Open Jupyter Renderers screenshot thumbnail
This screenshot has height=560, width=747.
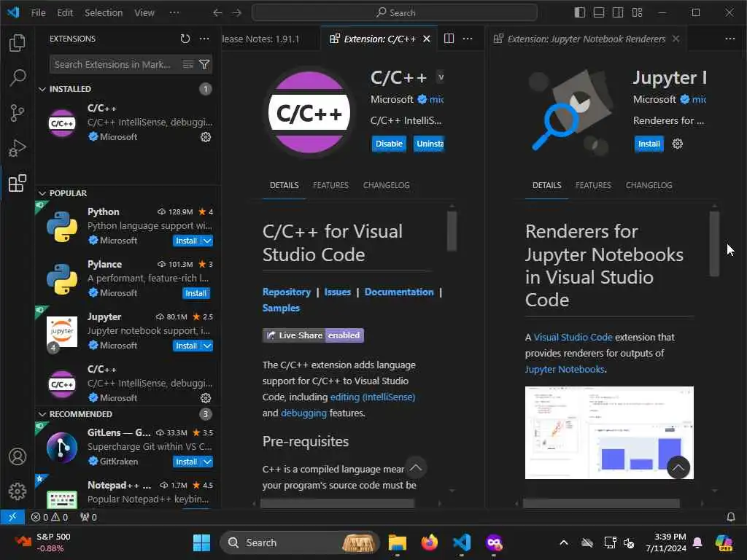tap(609, 432)
